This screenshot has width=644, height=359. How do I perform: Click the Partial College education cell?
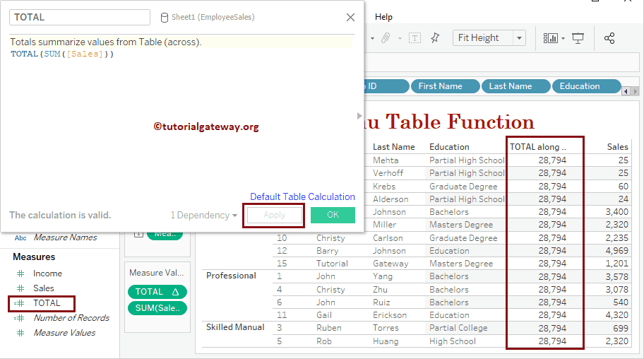[x=458, y=328]
